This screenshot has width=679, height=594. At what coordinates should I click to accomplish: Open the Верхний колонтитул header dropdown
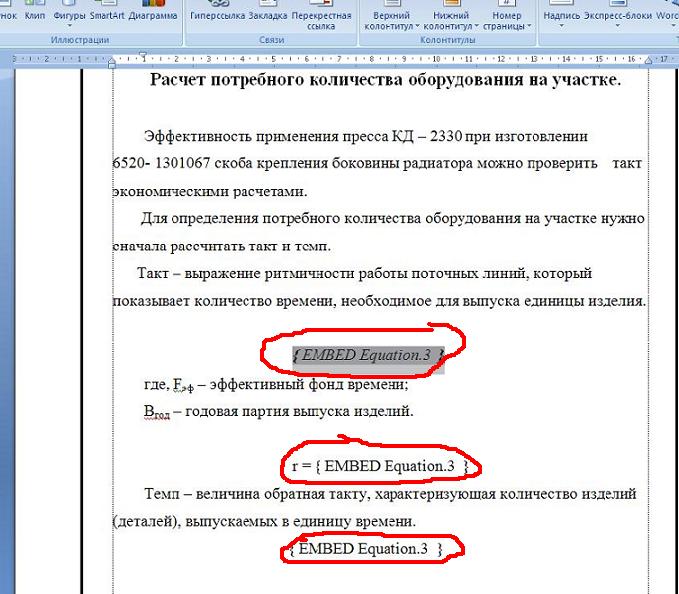click(x=391, y=16)
